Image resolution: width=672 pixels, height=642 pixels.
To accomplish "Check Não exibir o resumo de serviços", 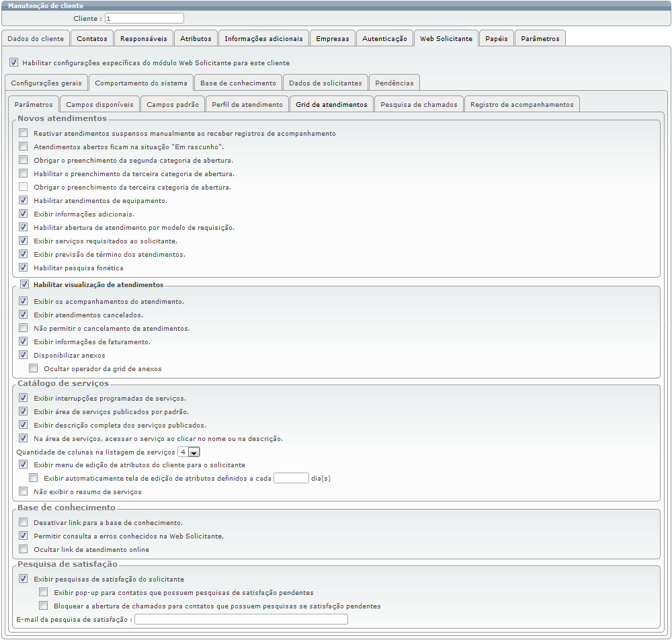I will click(x=23, y=491).
